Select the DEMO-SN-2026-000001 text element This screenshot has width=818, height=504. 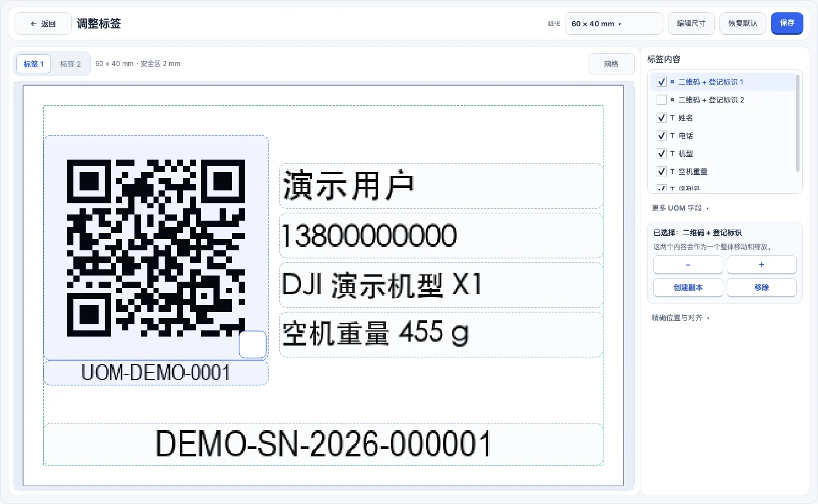click(323, 444)
